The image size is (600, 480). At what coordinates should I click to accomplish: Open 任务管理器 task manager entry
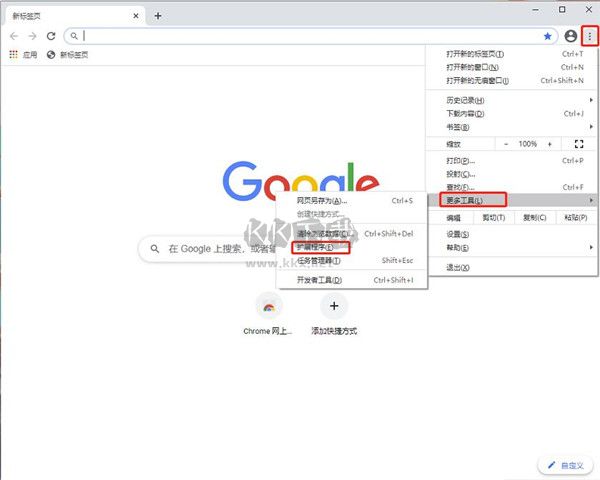coord(351,261)
